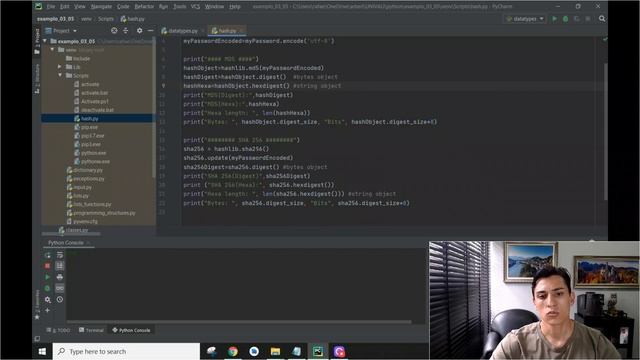
Task: Expand the Lib folder
Action: tap(60, 67)
